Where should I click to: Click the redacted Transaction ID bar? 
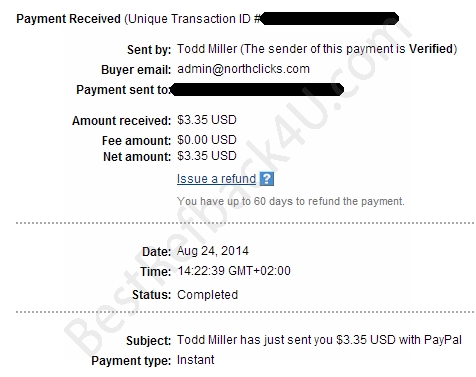point(329,19)
